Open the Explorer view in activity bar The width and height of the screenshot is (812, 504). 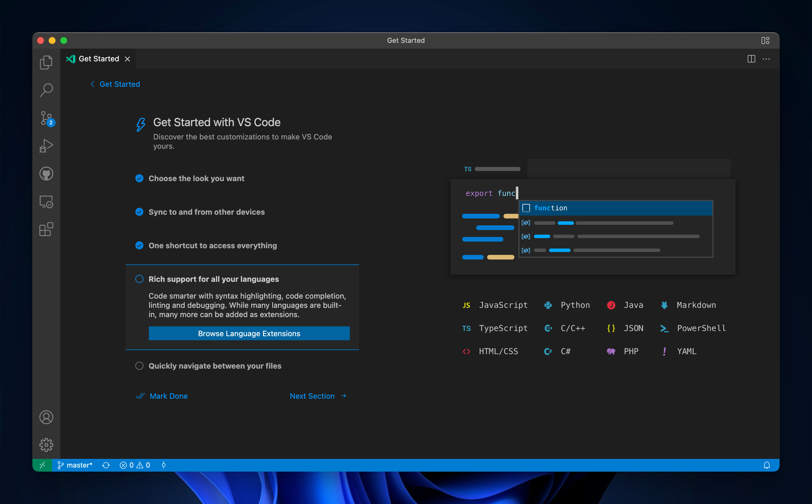tap(46, 62)
